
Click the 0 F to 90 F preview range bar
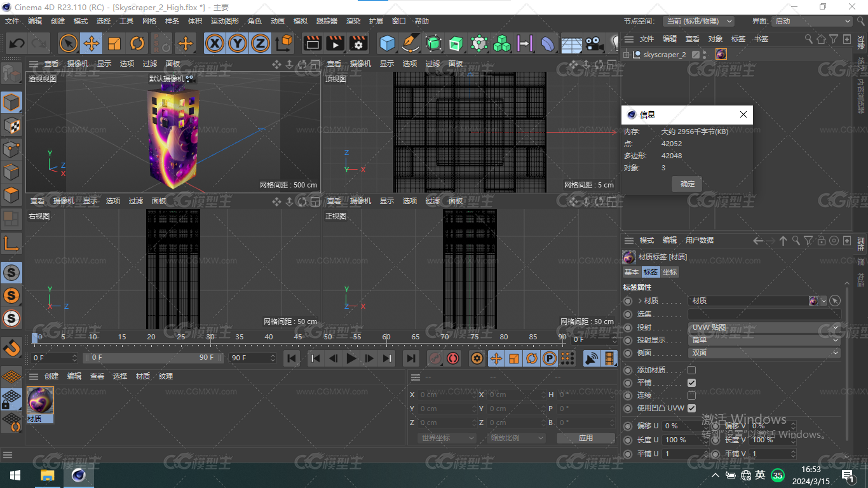click(x=154, y=358)
